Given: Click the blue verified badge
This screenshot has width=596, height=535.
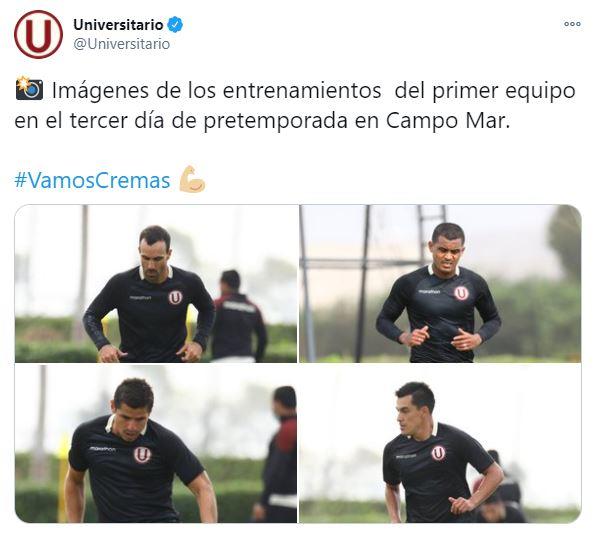Looking at the screenshot, I should click(x=175, y=25).
